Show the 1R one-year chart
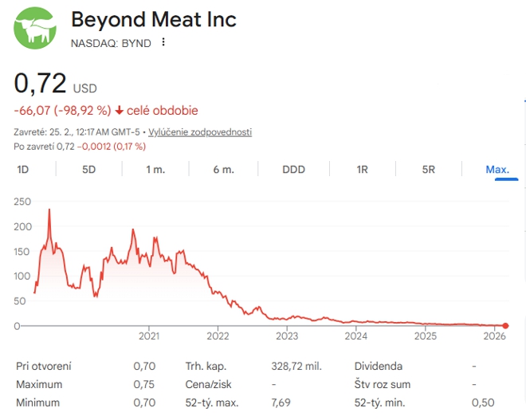The width and height of the screenshot is (526, 420). [x=362, y=169]
